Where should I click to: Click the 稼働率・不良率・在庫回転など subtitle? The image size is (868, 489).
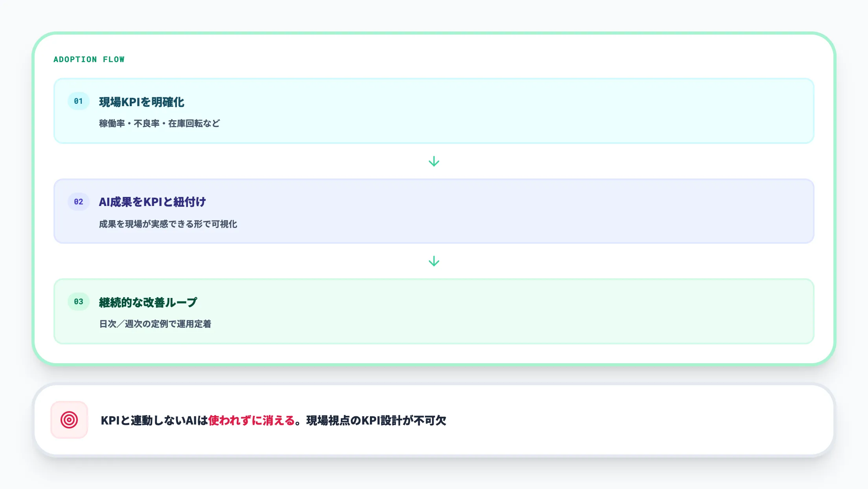click(159, 123)
